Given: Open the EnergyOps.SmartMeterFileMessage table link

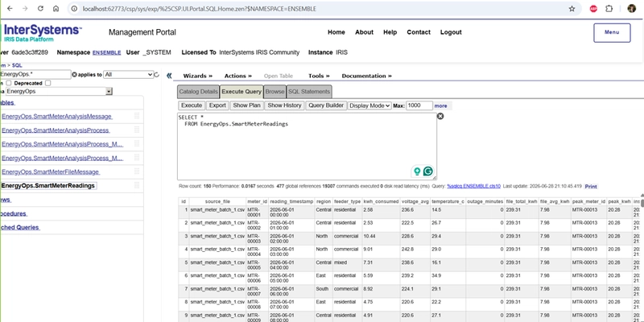Looking at the screenshot, I should click(51, 171).
